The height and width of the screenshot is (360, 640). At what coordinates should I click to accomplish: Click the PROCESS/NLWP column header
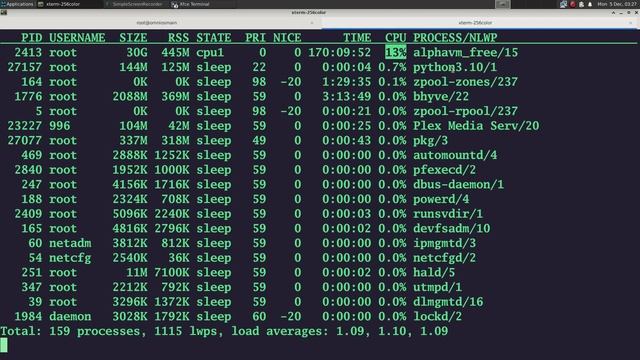[x=455, y=38]
